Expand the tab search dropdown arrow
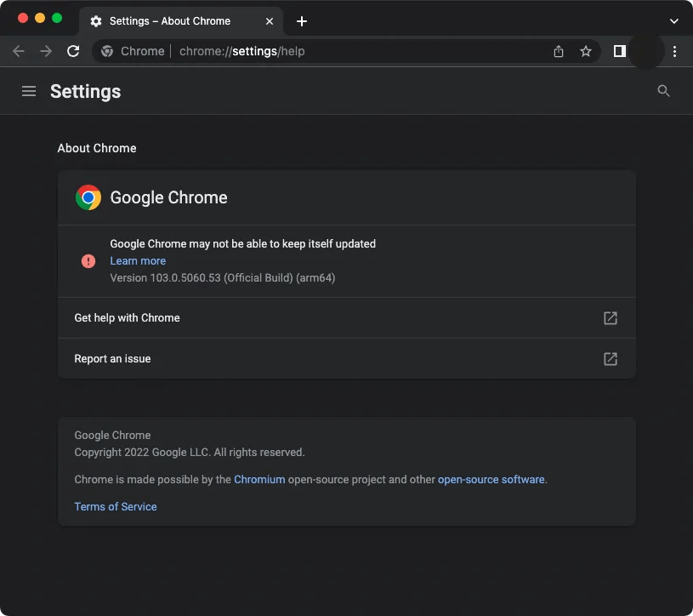The width and height of the screenshot is (693, 616). click(674, 21)
